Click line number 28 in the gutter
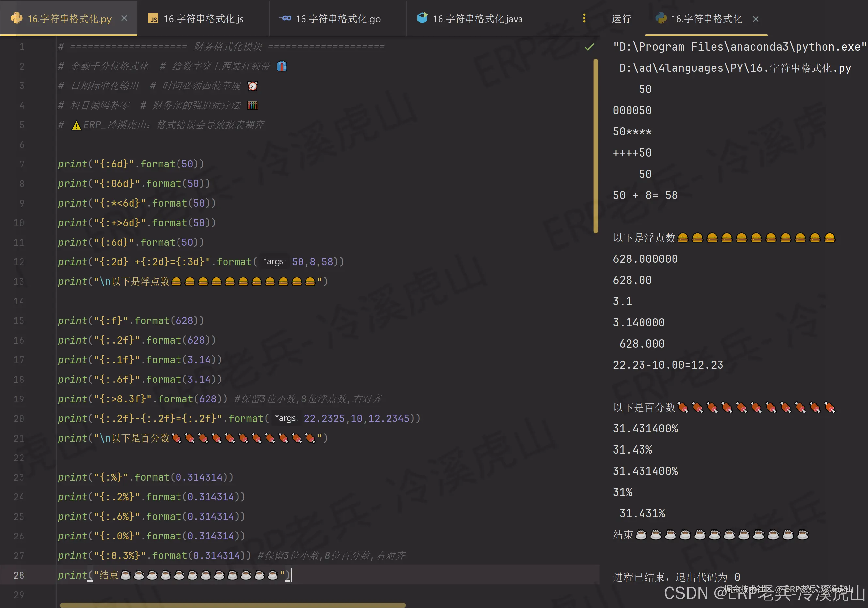 coord(19,575)
